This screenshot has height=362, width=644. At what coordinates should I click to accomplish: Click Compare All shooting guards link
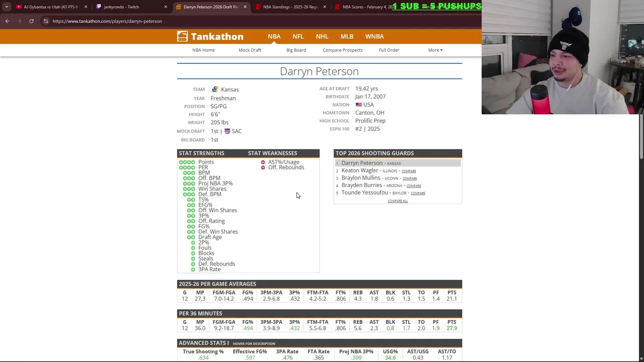point(397,201)
